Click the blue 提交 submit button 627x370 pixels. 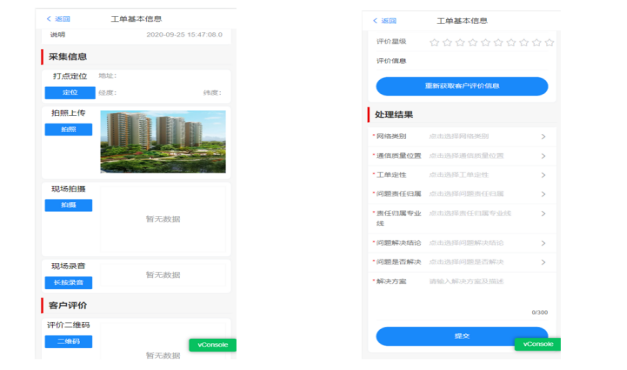tap(462, 336)
